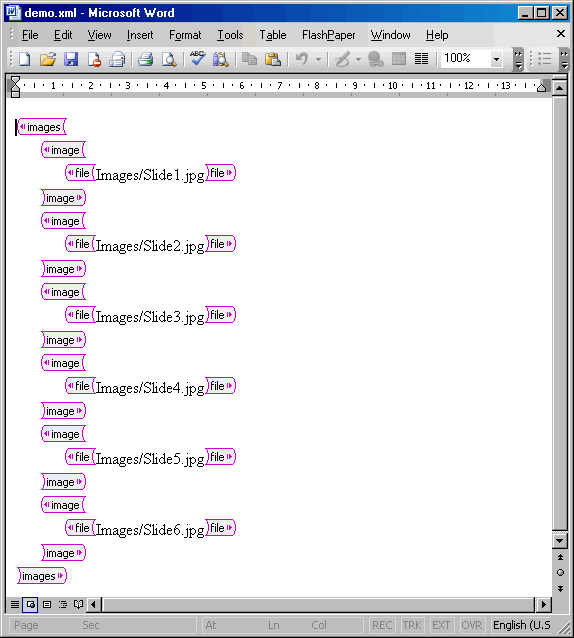Toggle OVR overtype mode in status bar

point(471,625)
